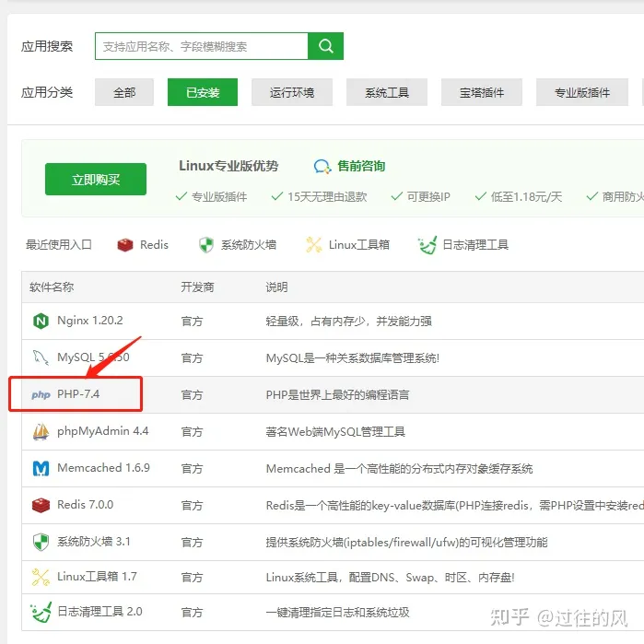Screen dimensions: 644x644
Task: Open PHP-7.4 software entry
Action: click(x=78, y=394)
